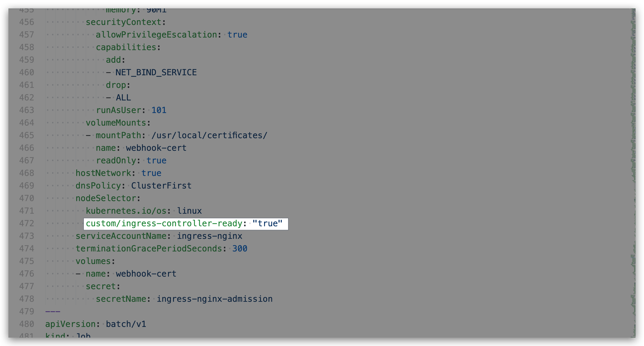Click line number 456 in gutter
The image size is (644, 346).
pyautogui.click(x=26, y=22)
